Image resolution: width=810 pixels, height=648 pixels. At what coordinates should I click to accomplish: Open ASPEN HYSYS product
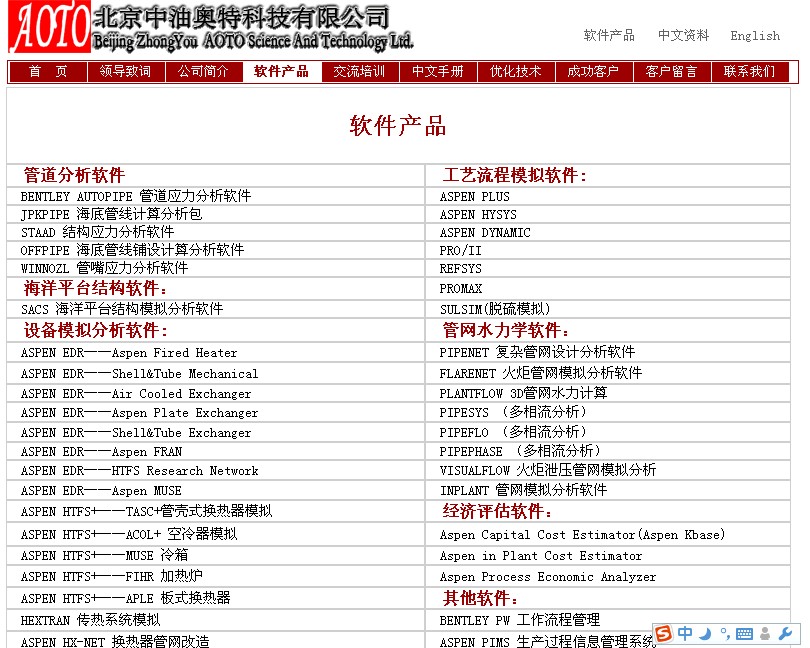(x=478, y=215)
